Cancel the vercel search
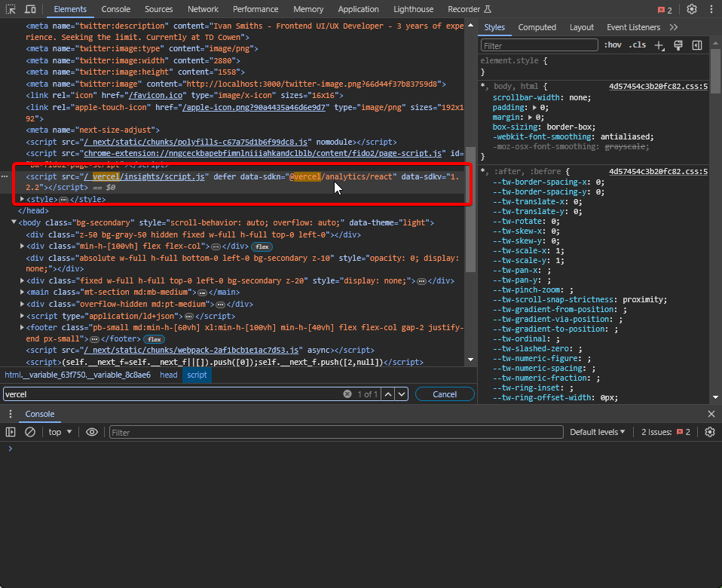This screenshot has height=588, width=722. tap(445, 394)
